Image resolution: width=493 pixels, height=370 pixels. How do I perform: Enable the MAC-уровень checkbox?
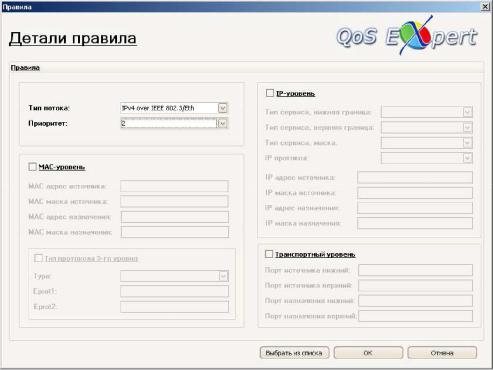pyautogui.click(x=32, y=167)
